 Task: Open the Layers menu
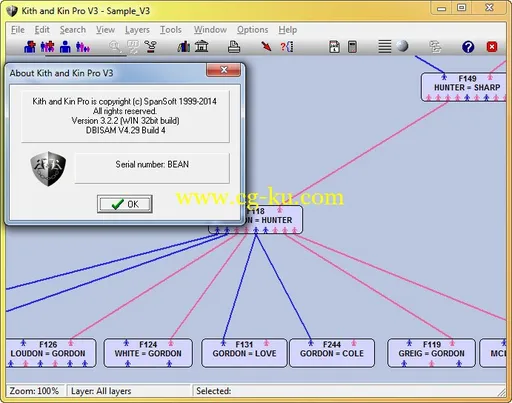137,30
